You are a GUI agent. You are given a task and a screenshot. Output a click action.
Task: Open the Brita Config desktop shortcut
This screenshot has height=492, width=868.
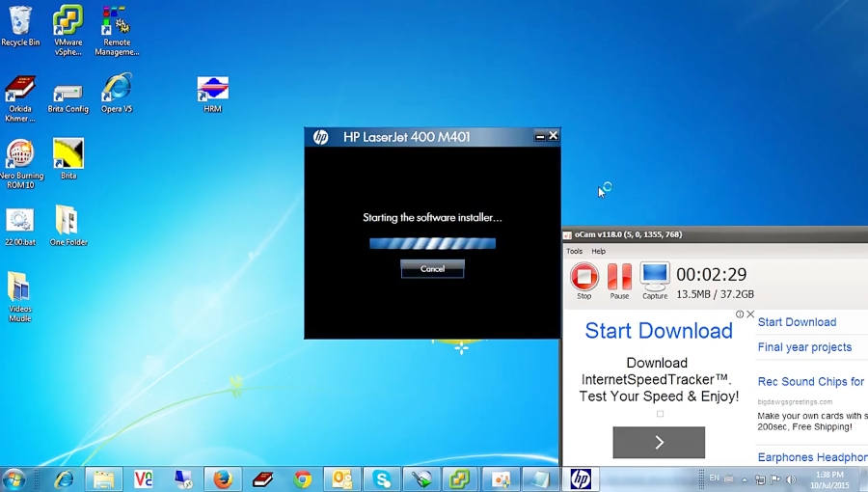(68, 96)
